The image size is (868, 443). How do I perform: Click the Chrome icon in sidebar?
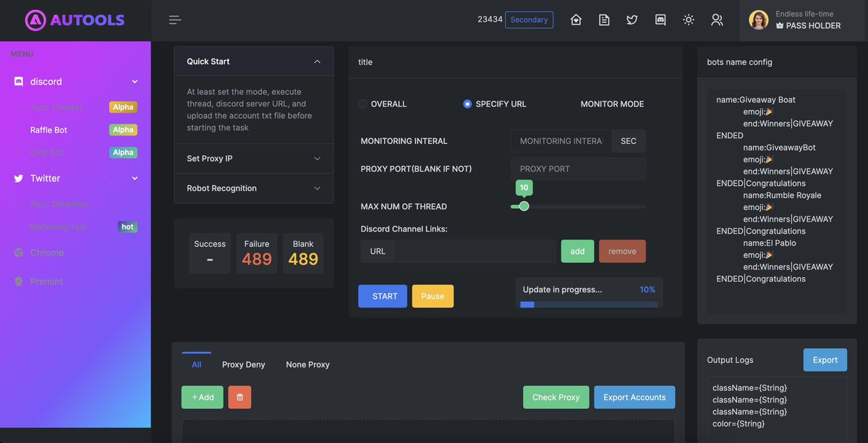coord(19,253)
